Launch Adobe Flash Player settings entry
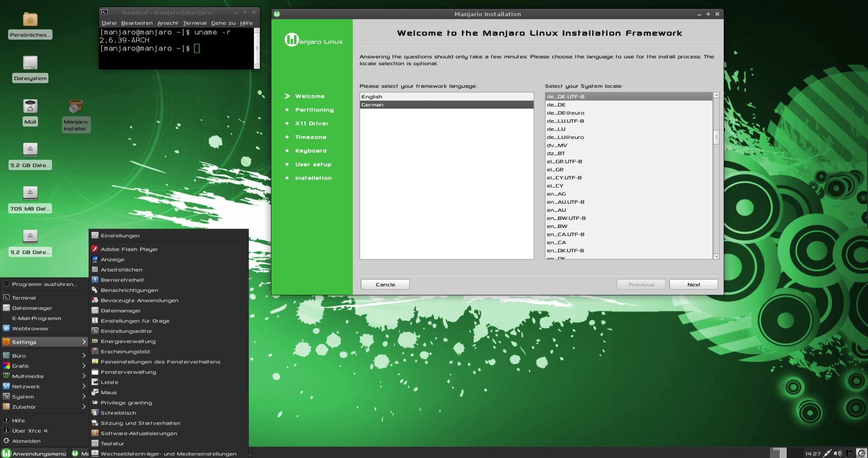The width and height of the screenshot is (868, 458). coord(129,249)
